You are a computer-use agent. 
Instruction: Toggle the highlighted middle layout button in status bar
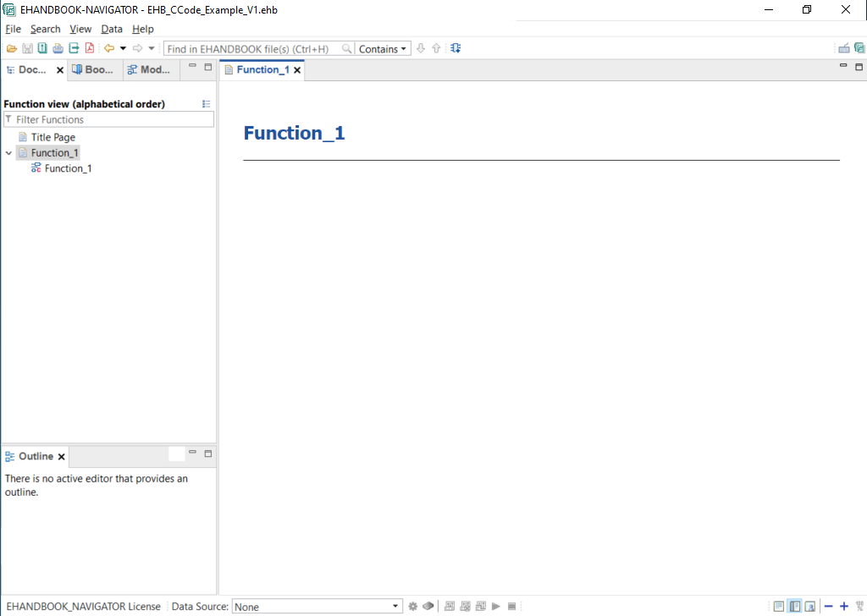[794, 606]
